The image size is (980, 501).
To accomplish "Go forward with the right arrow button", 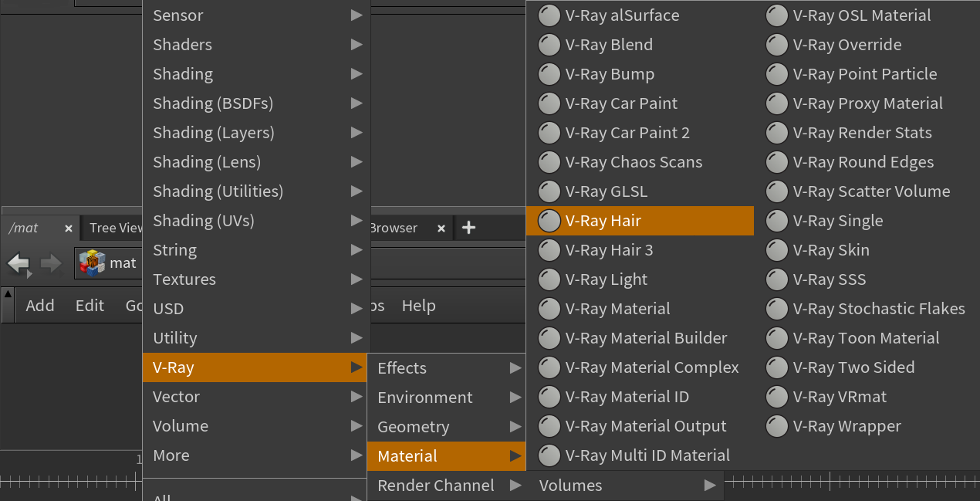I will pyautogui.click(x=51, y=264).
